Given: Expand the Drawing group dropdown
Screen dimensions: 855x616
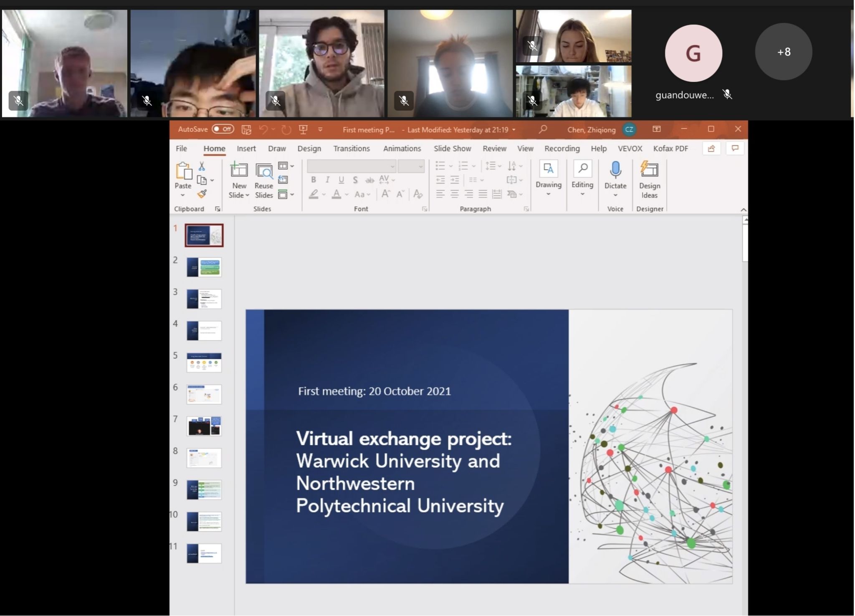Looking at the screenshot, I should click(x=548, y=194).
